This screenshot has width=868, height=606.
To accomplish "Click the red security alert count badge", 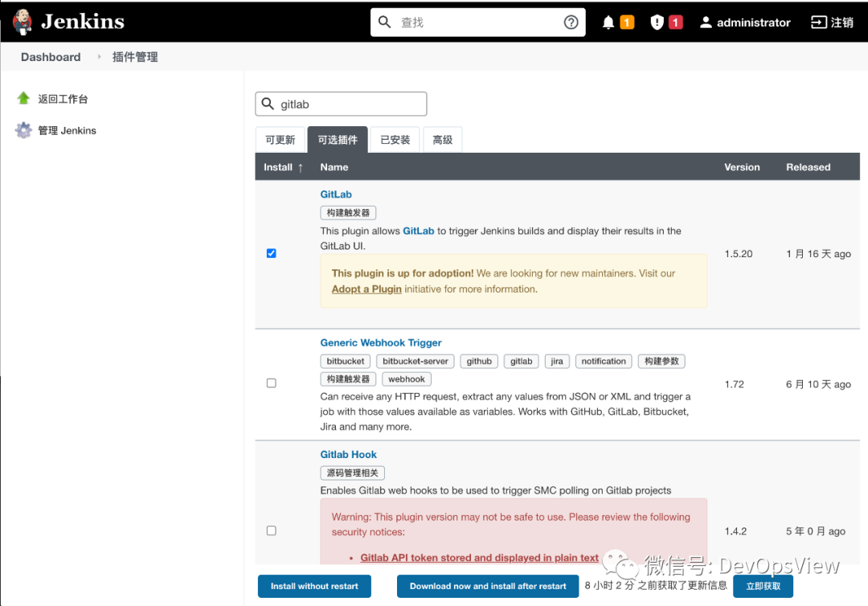I will click(x=675, y=23).
